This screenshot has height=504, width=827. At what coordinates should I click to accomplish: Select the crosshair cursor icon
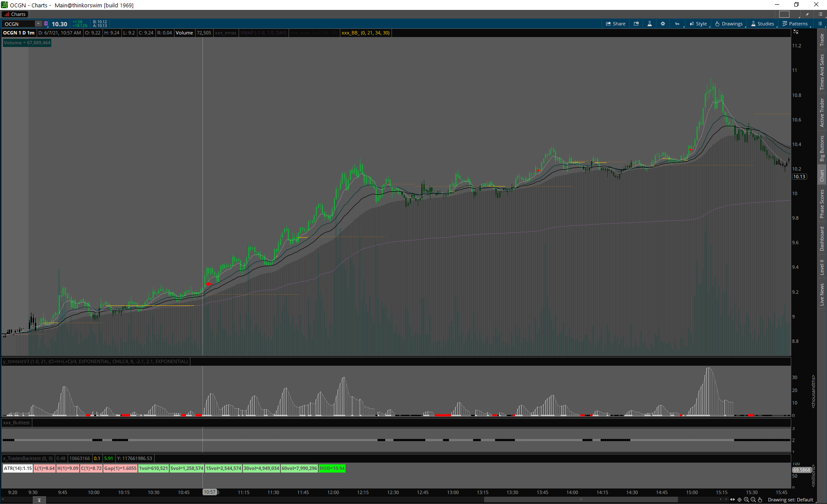coord(740,500)
